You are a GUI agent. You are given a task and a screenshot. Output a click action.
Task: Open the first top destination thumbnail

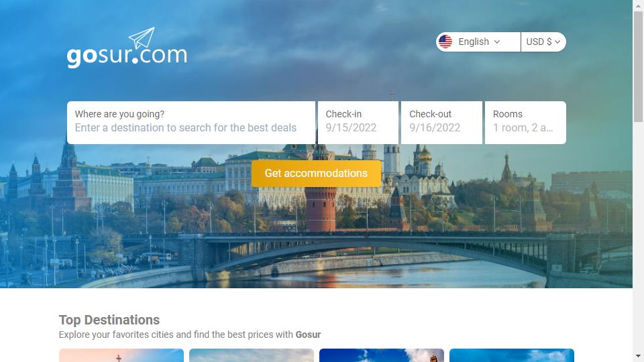[x=121, y=355]
